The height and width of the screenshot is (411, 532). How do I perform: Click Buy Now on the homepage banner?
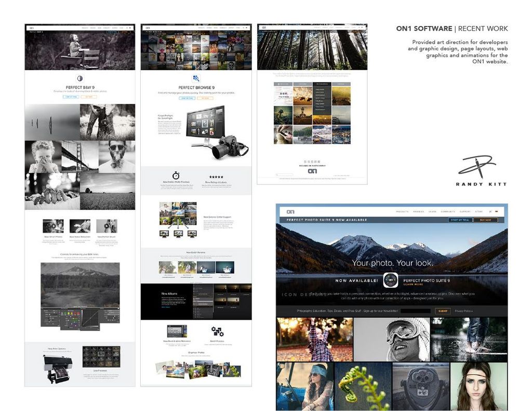[x=486, y=220]
